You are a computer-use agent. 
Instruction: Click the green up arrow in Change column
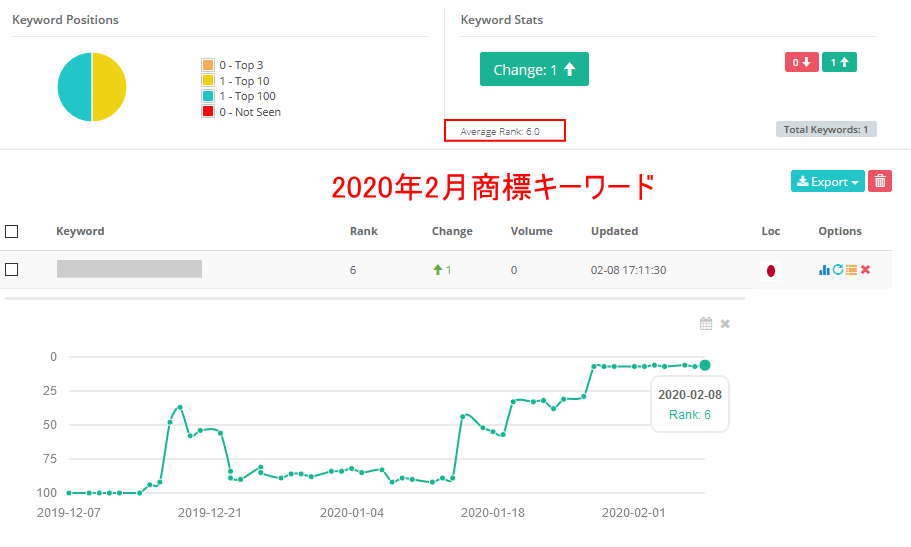437,270
